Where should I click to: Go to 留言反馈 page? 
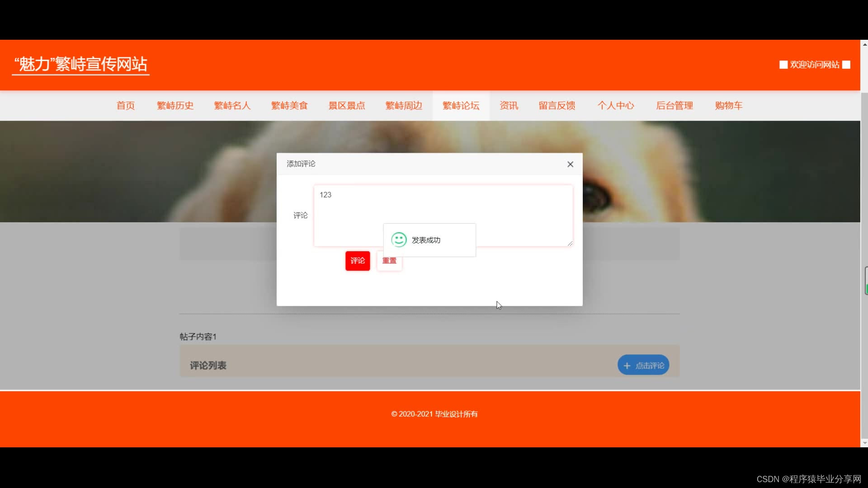[557, 105]
